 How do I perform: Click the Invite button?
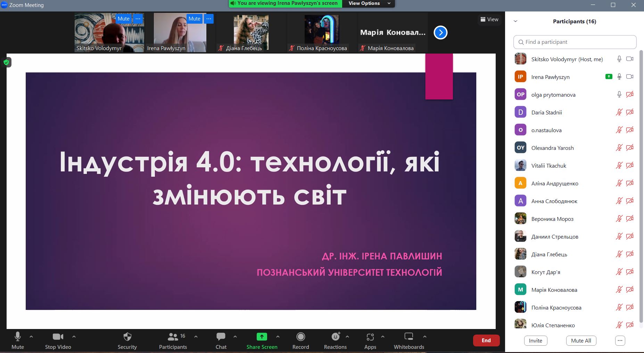(535, 340)
